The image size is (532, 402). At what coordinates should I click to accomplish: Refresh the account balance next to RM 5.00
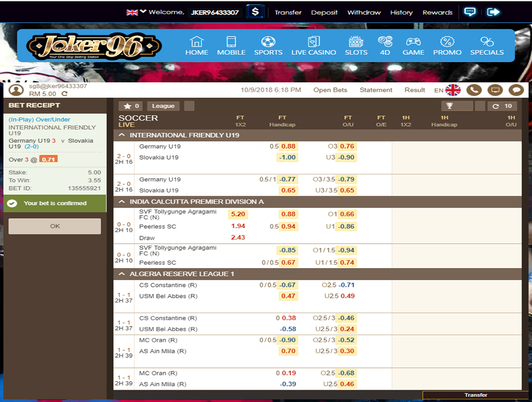[64, 94]
